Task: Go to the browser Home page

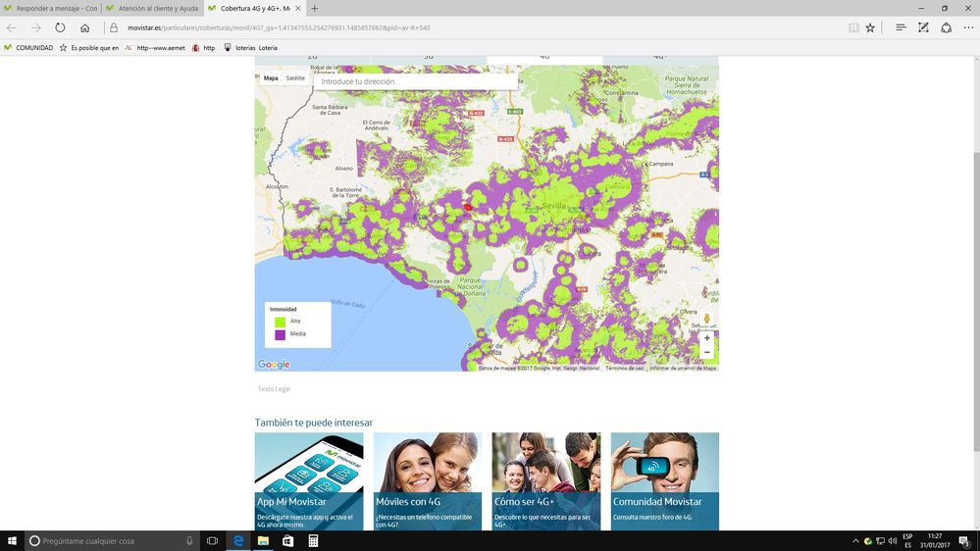Action: coord(84,27)
